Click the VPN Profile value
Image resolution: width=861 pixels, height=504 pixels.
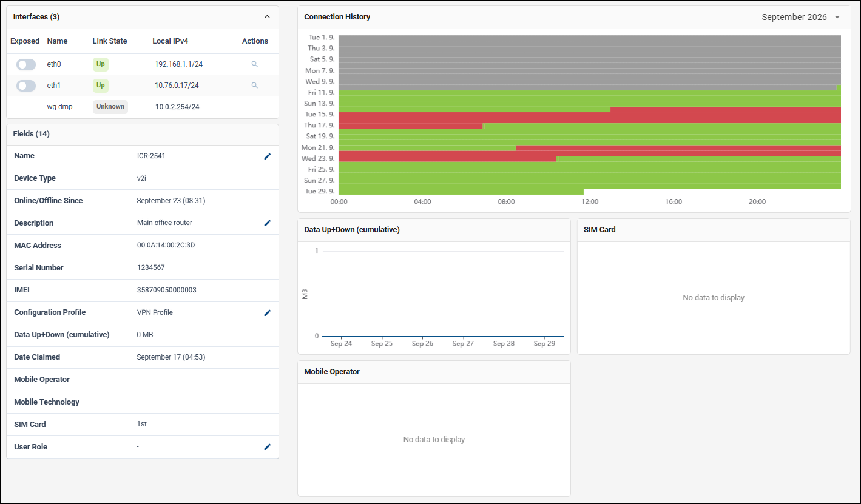point(155,313)
